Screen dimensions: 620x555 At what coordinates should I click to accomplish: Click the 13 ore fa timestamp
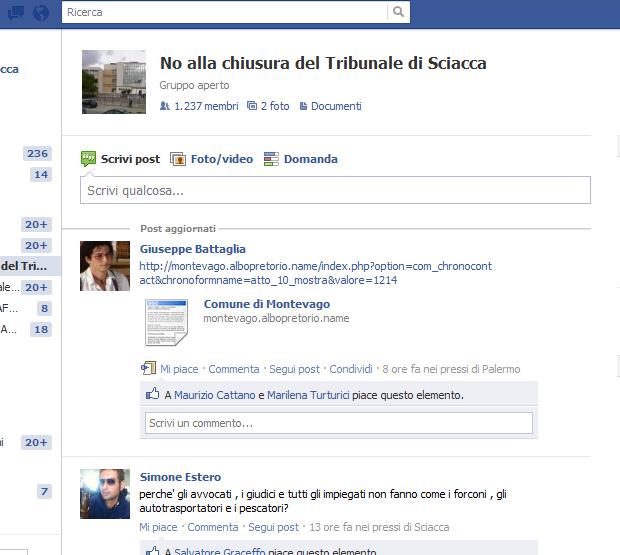pyautogui.click(x=379, y=527)
